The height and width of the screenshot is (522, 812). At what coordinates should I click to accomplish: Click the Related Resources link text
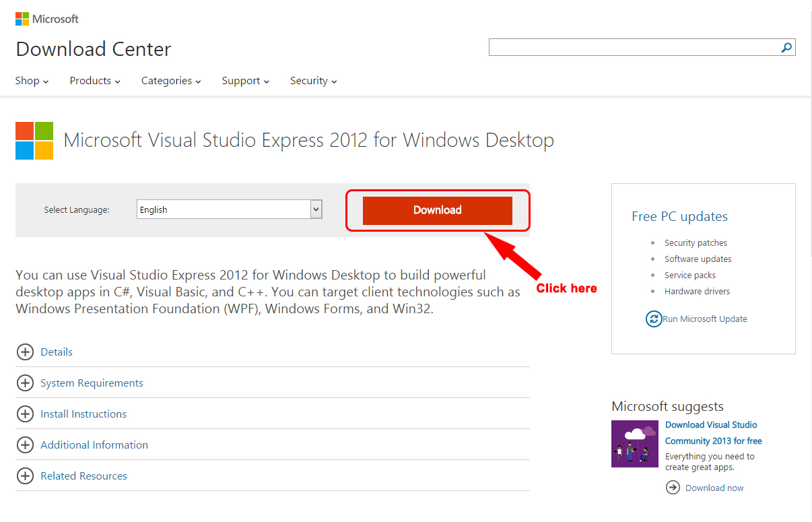point(83,476)
